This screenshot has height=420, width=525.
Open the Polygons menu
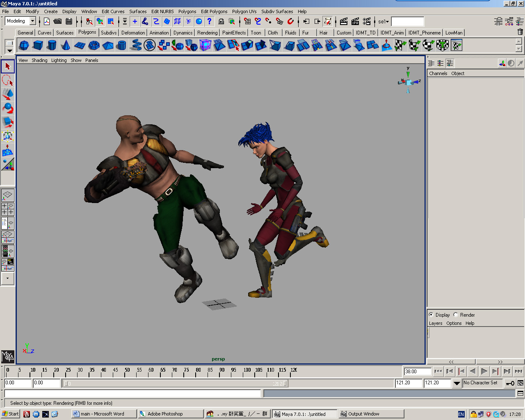point(187,11)
